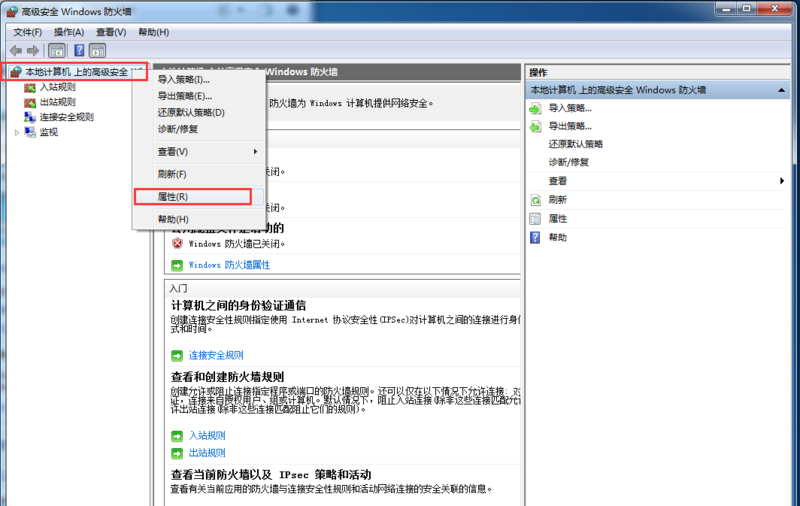Select 监视 in the left tree

point(49,132)
